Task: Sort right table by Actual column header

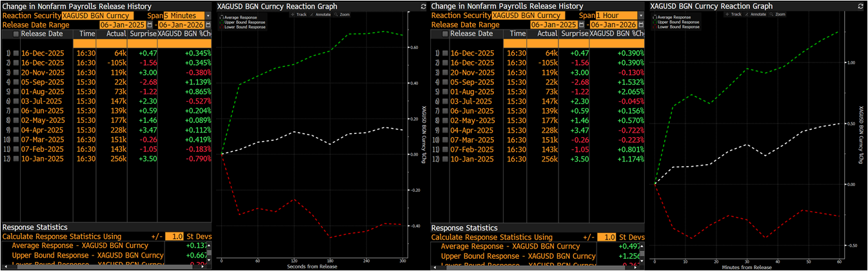Action: tap(547, 33)
